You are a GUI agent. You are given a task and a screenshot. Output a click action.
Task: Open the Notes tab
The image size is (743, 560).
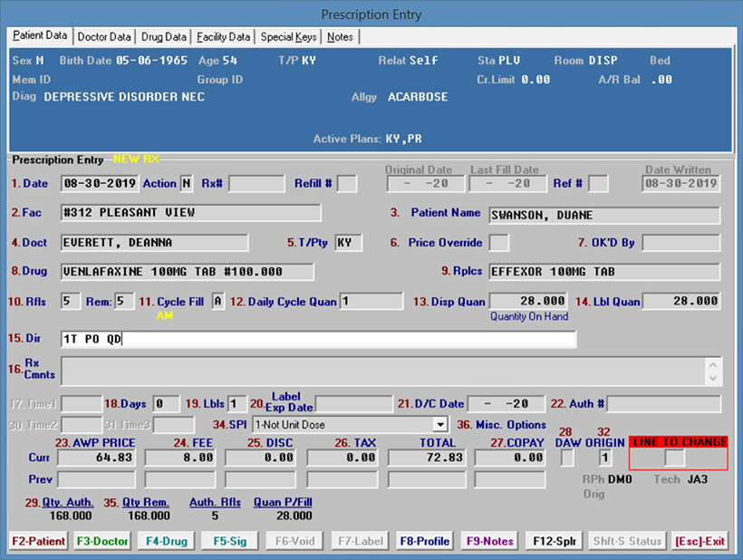[341, 37]
